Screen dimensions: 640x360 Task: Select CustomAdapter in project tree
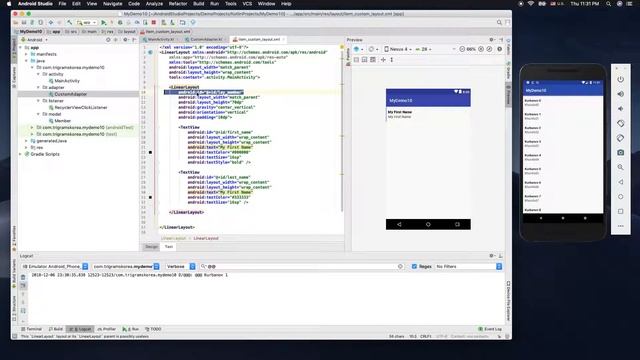tap(71, 94)
